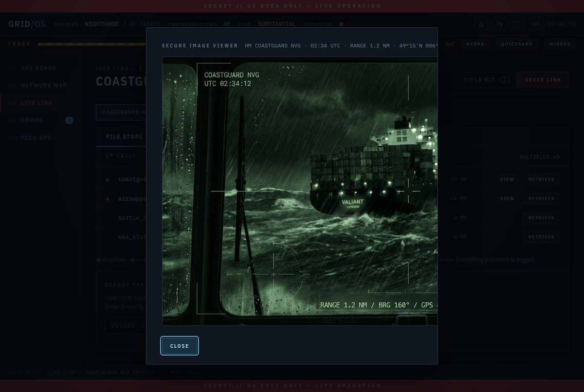584x392 pixels.
Task: Click the clock reading 19:49:36
Action: click(x=562, y=24)
